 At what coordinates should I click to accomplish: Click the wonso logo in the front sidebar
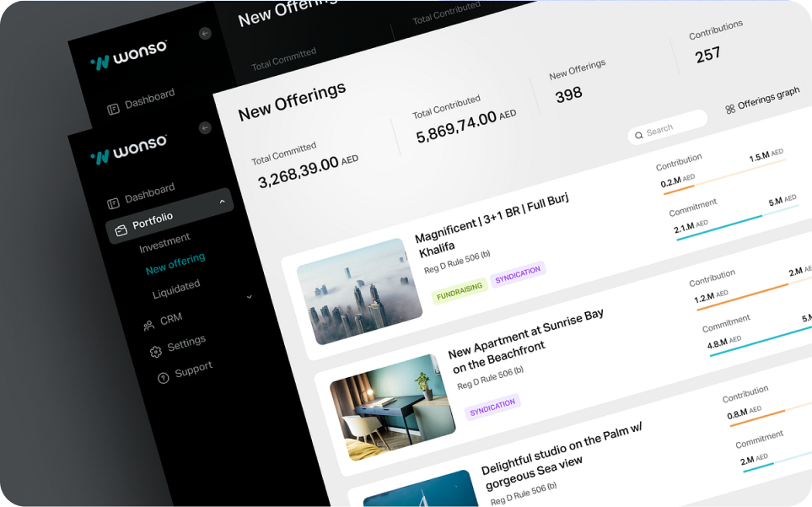(128, 150)
